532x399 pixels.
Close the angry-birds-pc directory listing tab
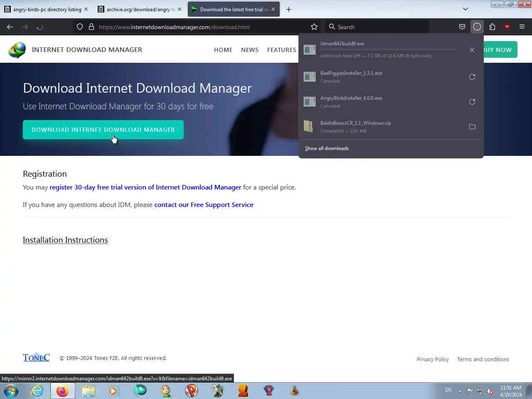(x=86, y=9)
